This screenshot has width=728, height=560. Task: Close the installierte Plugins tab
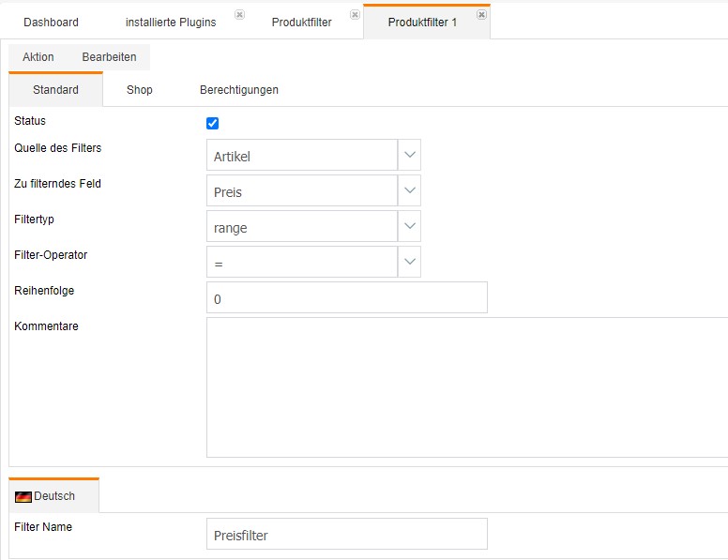pyautogui.click(x=239, y=14)
